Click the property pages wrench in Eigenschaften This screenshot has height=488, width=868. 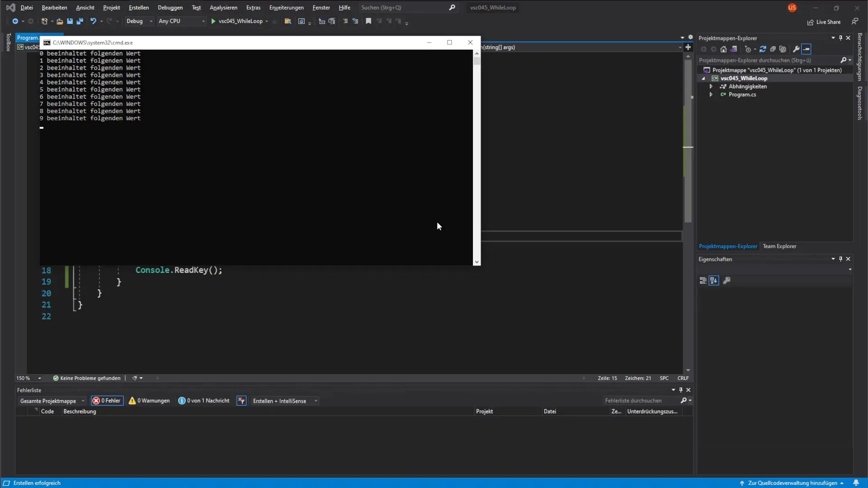[x=726, y=281]
